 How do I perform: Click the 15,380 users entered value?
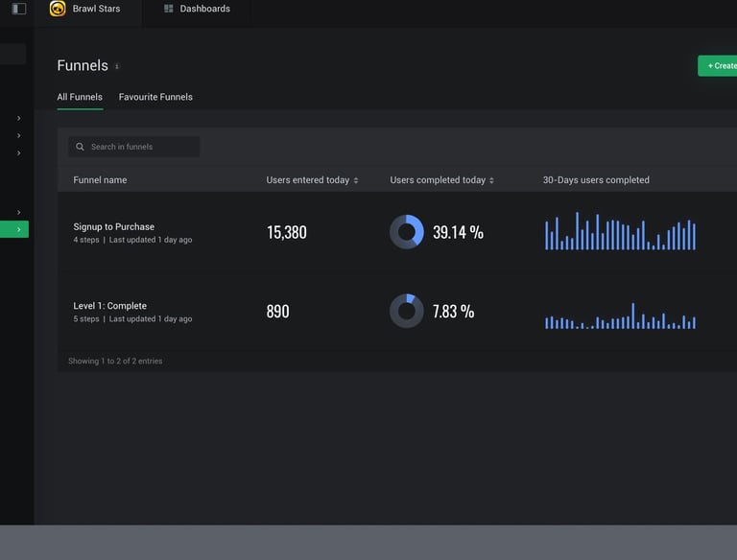(x=287, y=232)
